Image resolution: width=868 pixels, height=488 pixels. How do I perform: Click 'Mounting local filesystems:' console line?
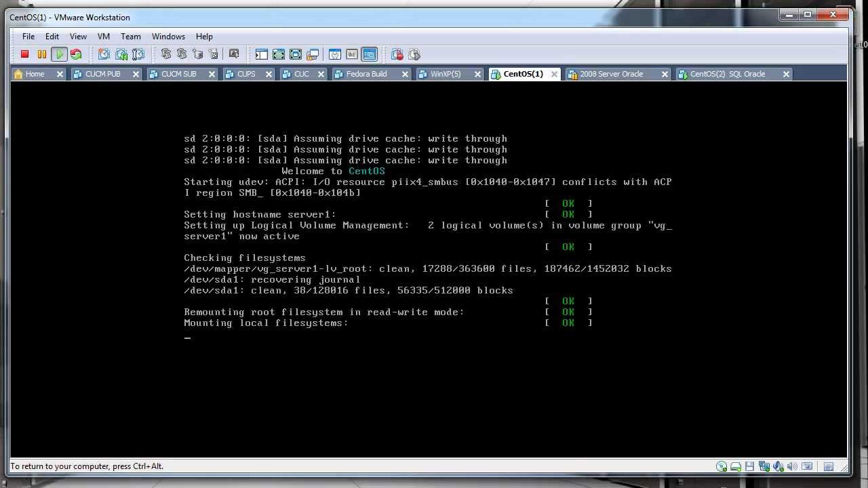(266, 323)
